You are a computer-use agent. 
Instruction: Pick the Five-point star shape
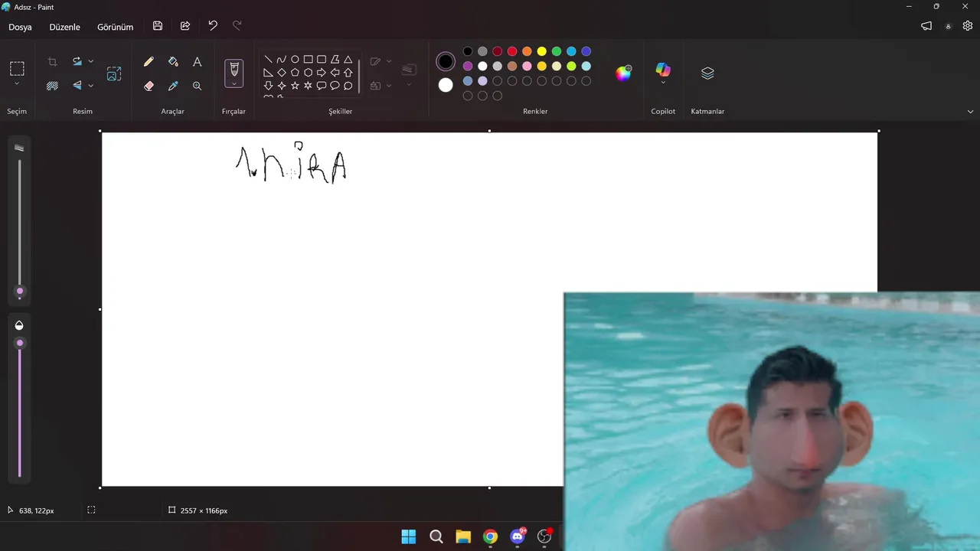(295, 86)
